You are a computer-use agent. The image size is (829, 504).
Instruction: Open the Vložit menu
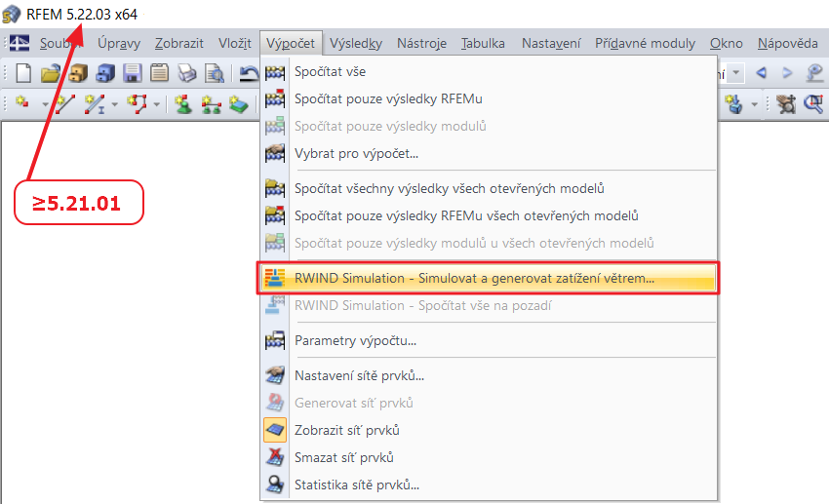coord(235,43)
